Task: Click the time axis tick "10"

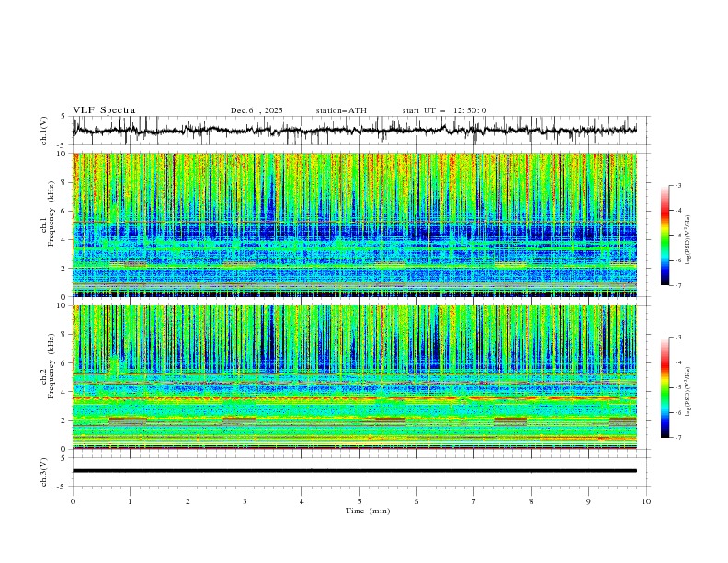Action: point(646,501)
